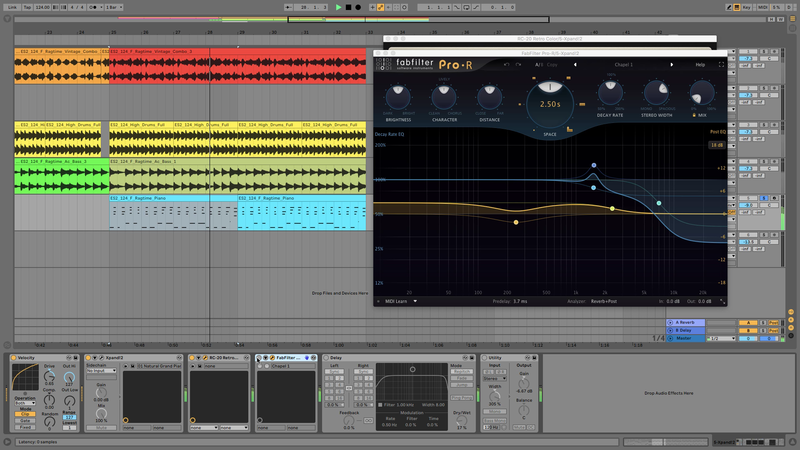Open the Help menu in Pro-R
The height and width of the screenshot is (450, 800).
(700, 65)
